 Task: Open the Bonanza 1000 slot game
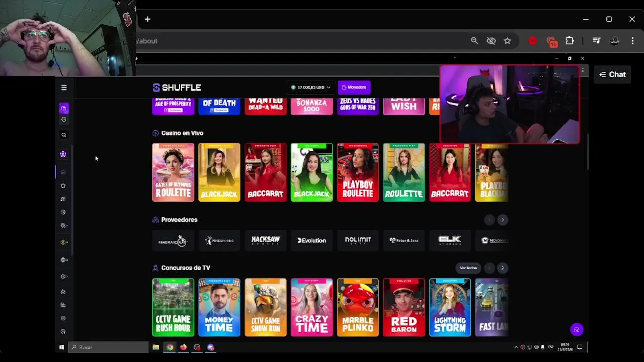[x=311, y=106]
